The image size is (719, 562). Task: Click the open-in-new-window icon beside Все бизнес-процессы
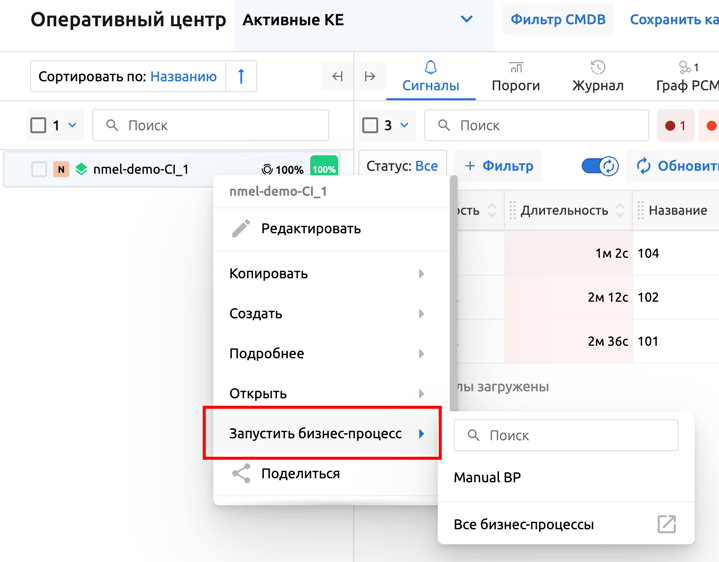tap(666, 524)
